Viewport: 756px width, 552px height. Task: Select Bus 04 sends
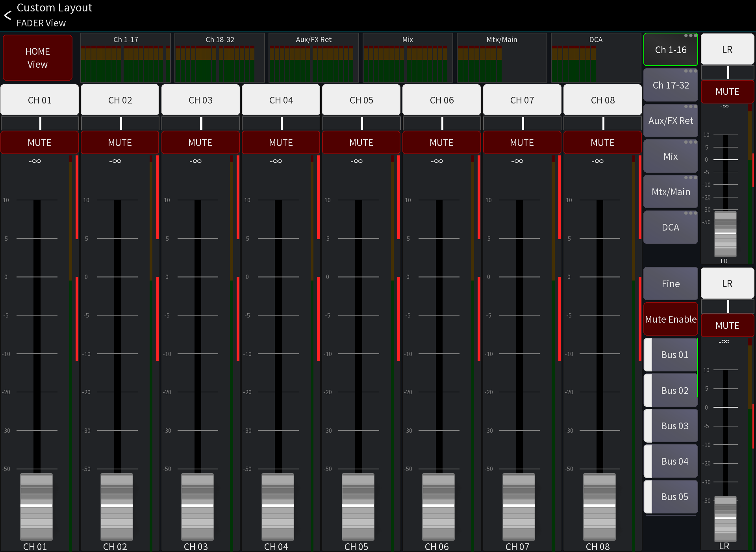(x=671, y=461)
